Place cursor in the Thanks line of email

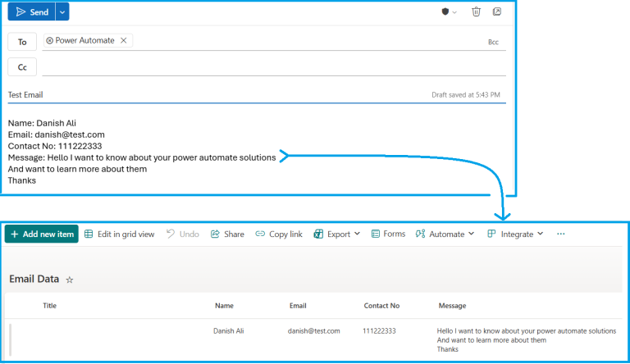[x=21, y=180]
